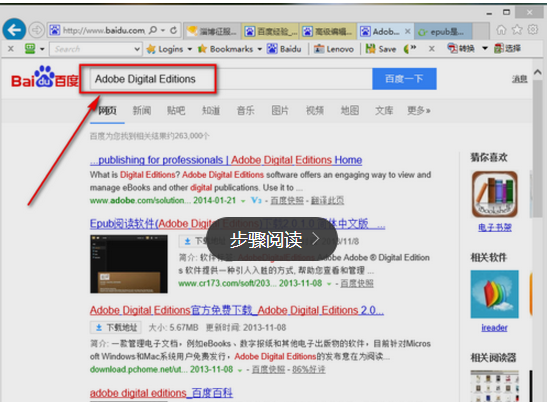The height and width of the screenshot is (402, 548).
Task: Click the browser back arrow button
Action: (x=14, y=30)
